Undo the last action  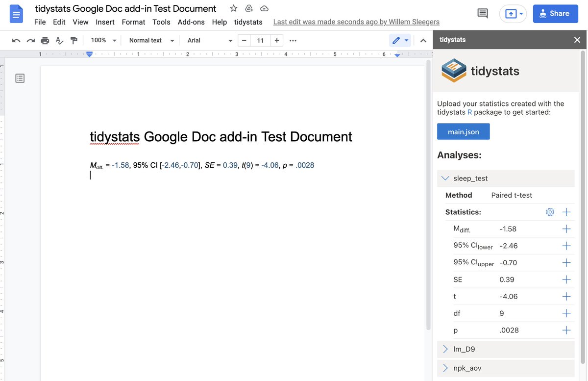(16, 40)
